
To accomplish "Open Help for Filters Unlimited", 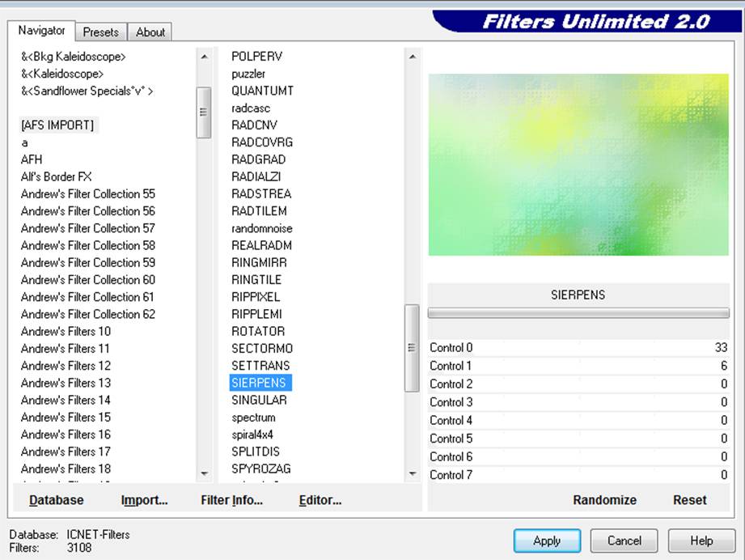I will pyautogui.click(x=701, y=541).
